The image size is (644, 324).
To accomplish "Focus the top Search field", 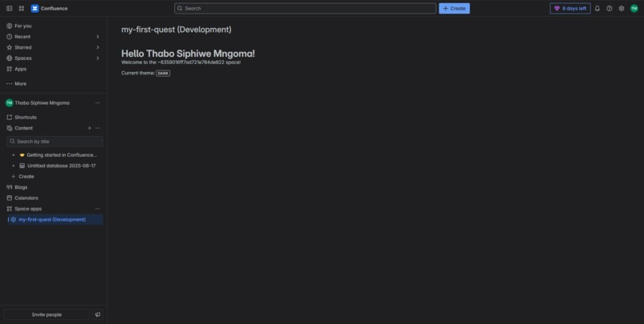I will click(x=305, y=8).
